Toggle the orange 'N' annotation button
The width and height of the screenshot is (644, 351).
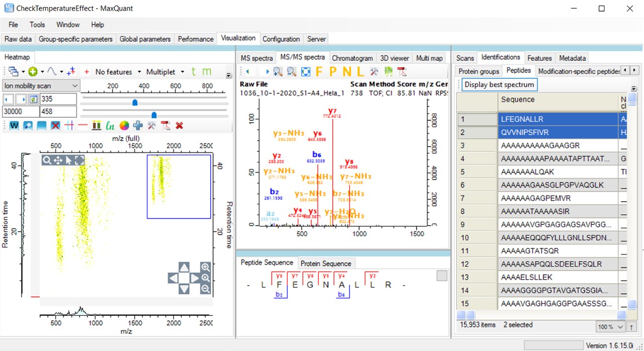click(347, 72)
